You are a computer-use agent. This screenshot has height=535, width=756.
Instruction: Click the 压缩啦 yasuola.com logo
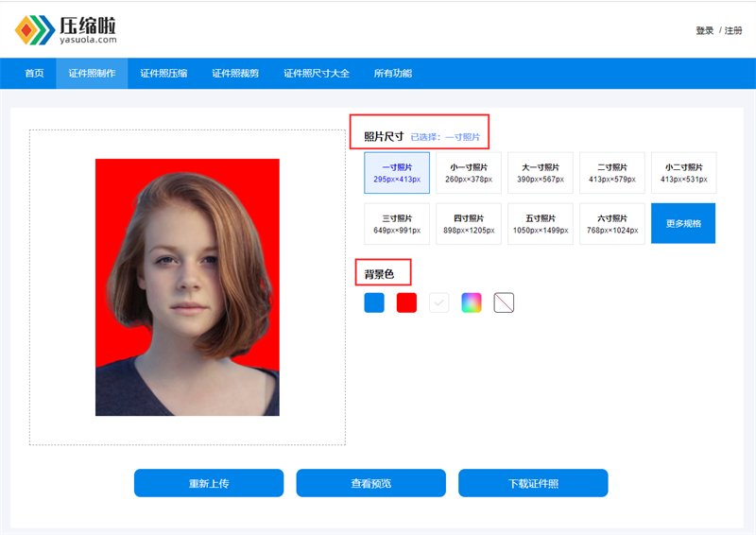(65, 30)
